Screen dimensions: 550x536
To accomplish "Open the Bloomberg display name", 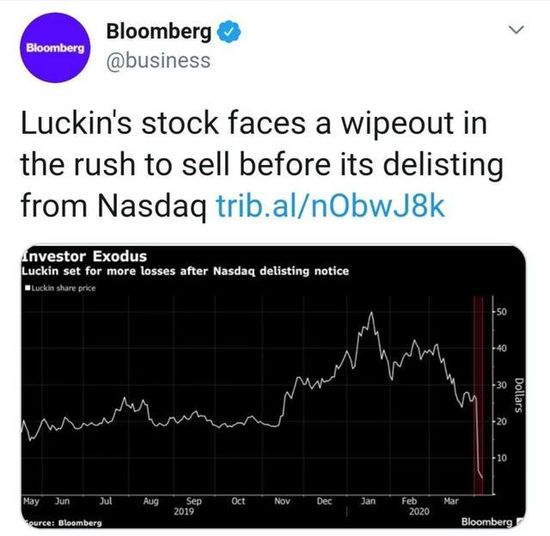I will (x=159, y=31).
